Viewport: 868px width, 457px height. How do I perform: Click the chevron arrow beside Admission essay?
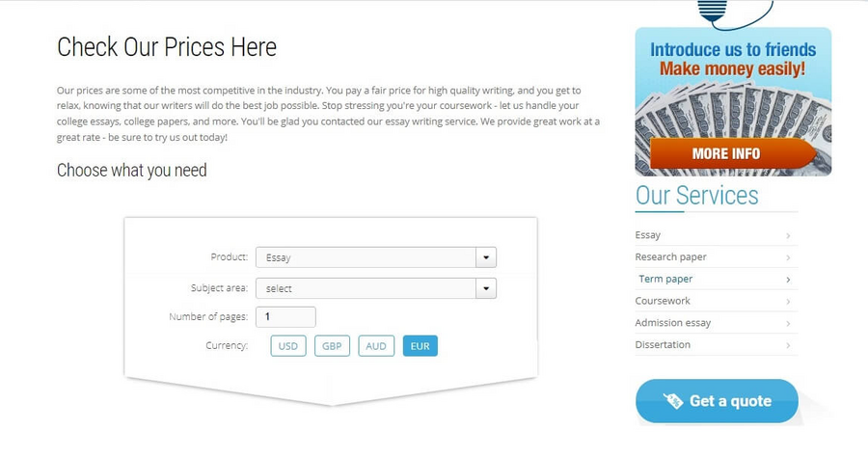click(788, 324)
